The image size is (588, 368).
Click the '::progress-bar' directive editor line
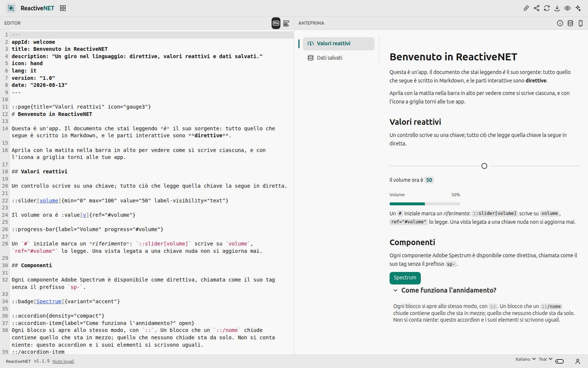[87, 229]
